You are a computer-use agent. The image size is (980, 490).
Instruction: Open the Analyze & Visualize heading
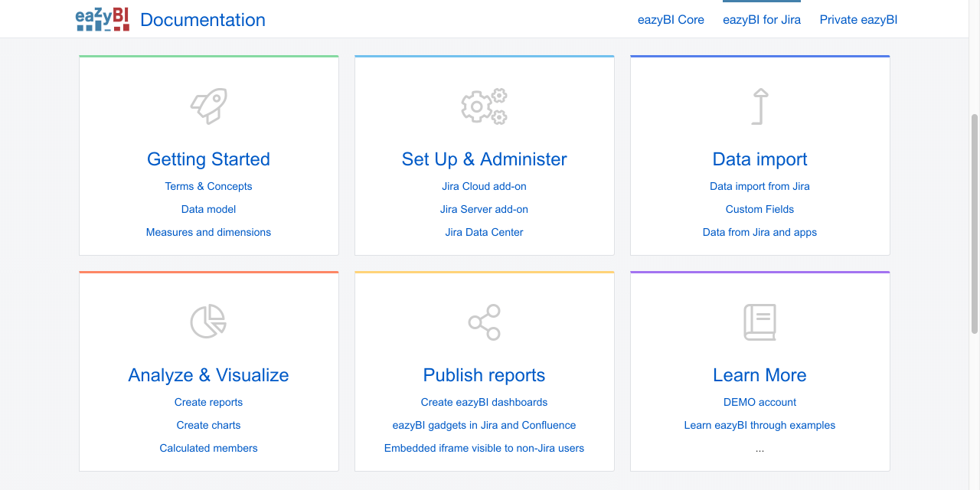click(x=208, y=375)
